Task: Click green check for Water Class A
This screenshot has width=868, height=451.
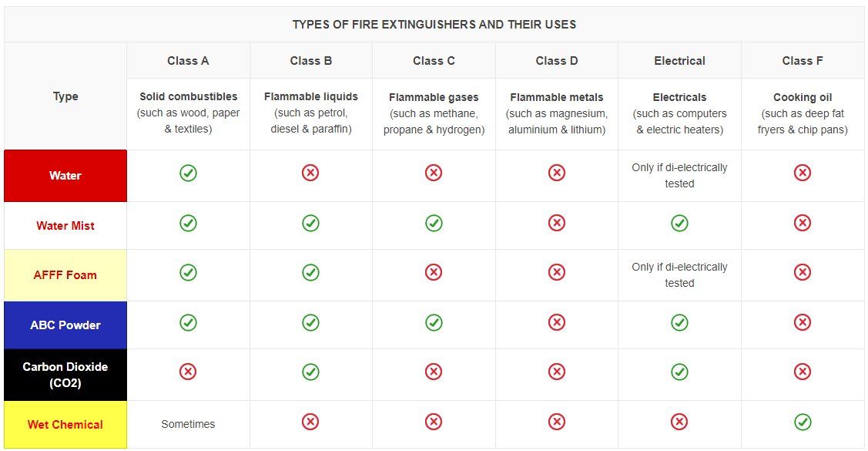Action: (x=188, y=173)
